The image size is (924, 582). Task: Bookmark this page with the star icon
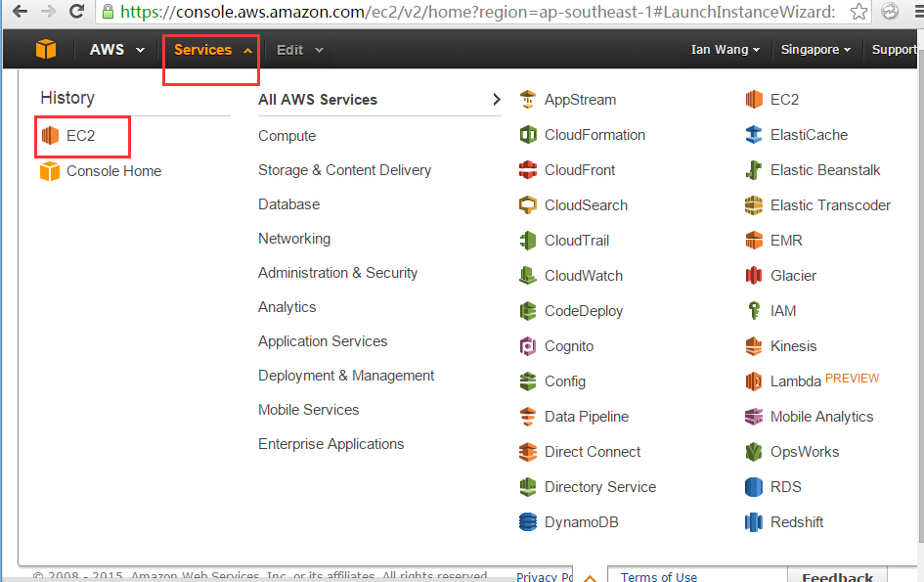click(x=858, y=11)
